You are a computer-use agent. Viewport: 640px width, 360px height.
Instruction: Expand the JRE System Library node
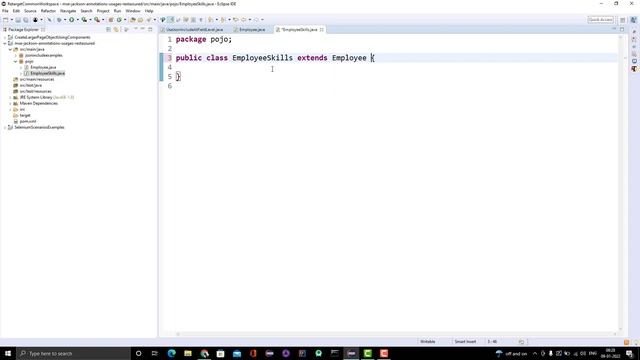10,98
